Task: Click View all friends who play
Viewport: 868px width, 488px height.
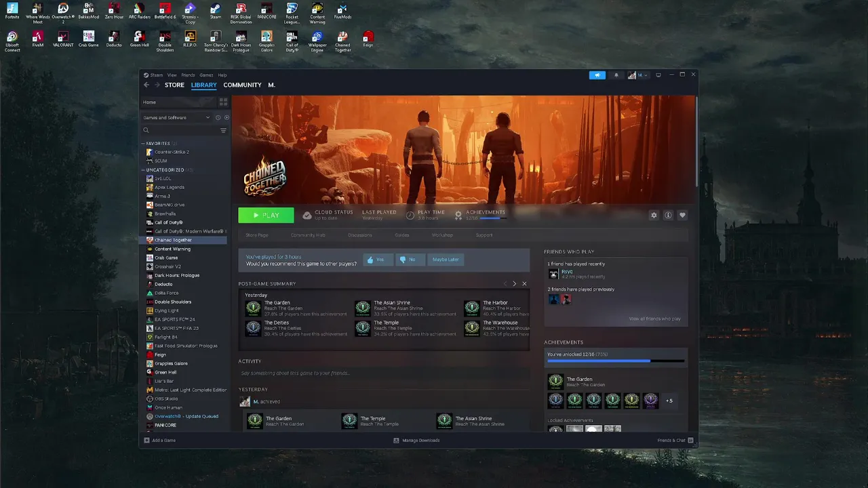Action: coord(655,319)
